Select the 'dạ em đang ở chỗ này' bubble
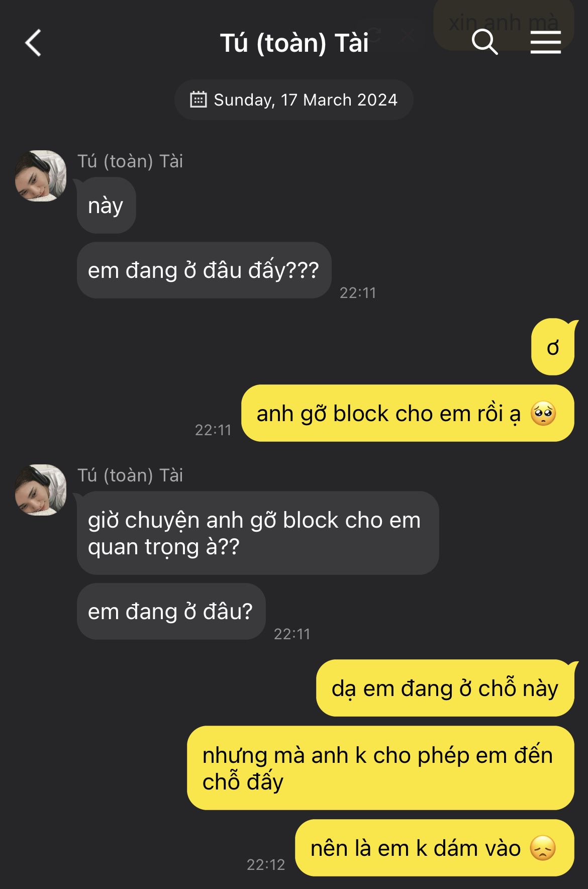Image resolution: width=588 pixels, height=889 pixels. click(445, 688)
